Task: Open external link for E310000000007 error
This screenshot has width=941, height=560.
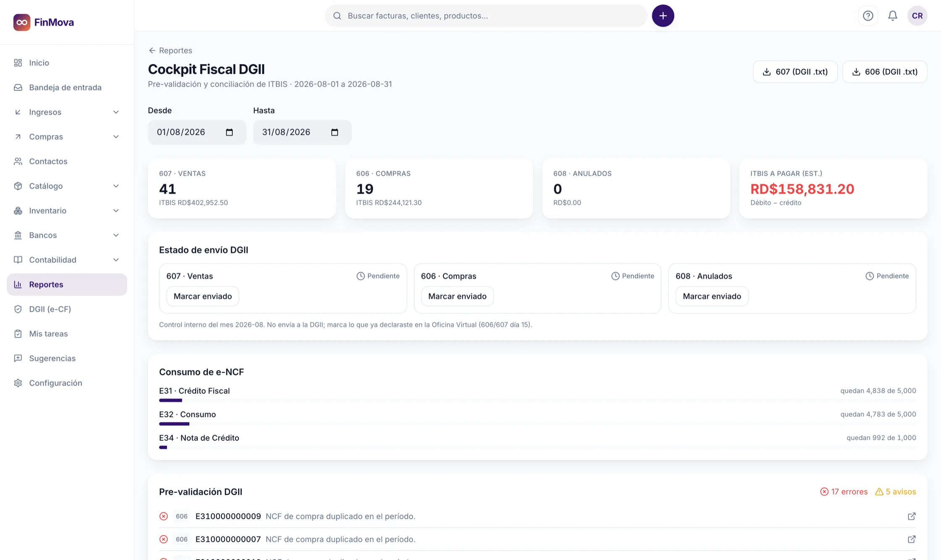Action: 912,539
